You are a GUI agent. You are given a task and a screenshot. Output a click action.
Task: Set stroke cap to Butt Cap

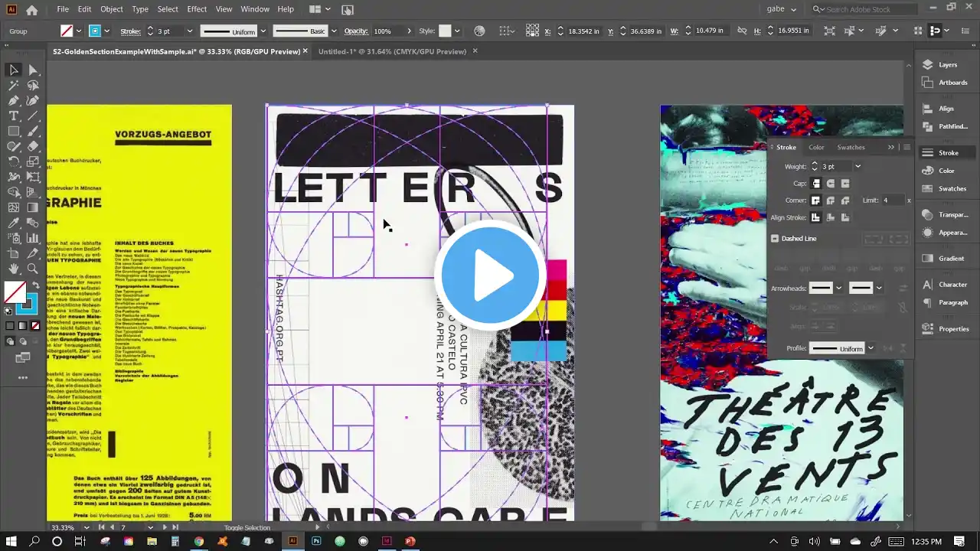click(816, 184)
